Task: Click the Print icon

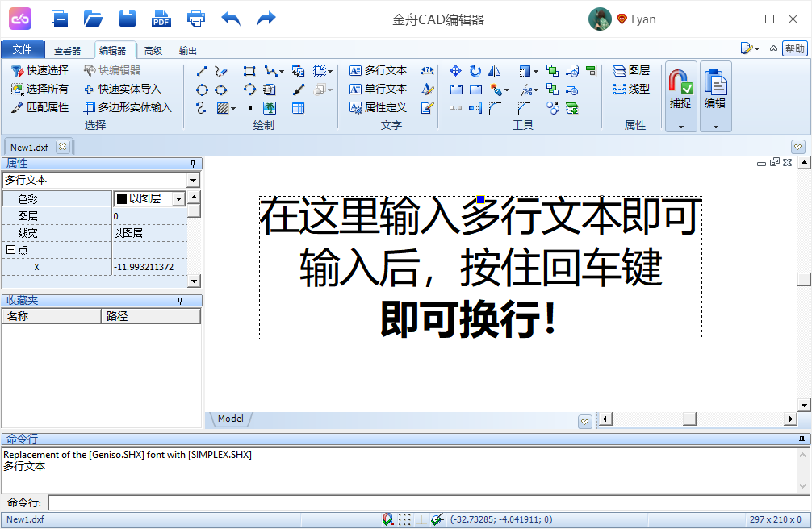Action: [x=196, y=19]
